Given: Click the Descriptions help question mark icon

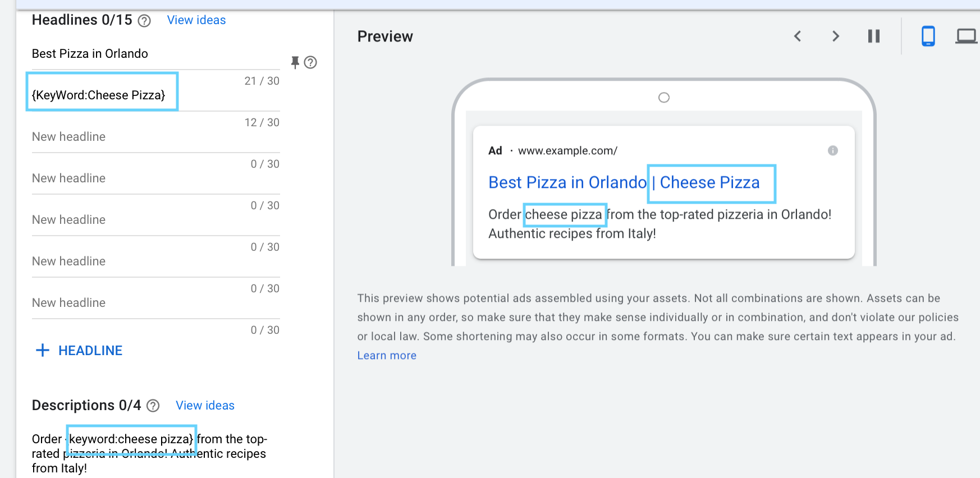Looking at the screenshot, I should (153, 406).
